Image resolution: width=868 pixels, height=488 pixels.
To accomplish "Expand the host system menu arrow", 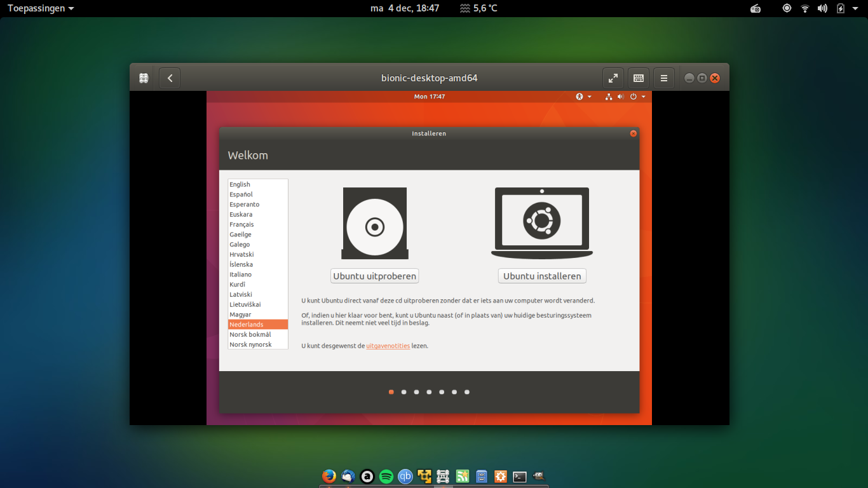I will coord(855,8).
